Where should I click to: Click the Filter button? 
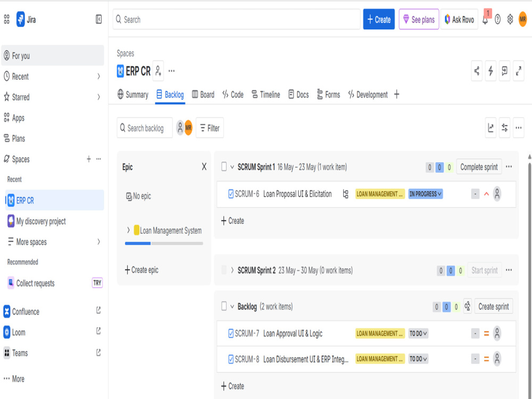click(210, 128)
